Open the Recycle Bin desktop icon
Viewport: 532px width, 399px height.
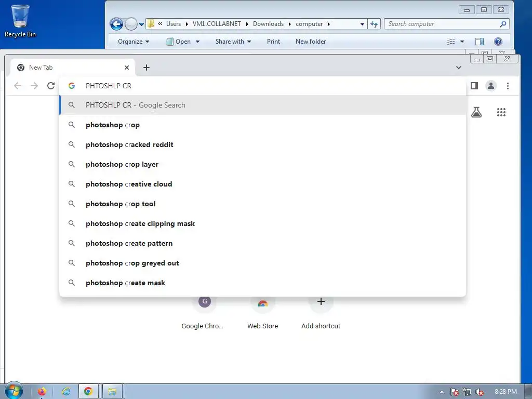tap(20, 21)
